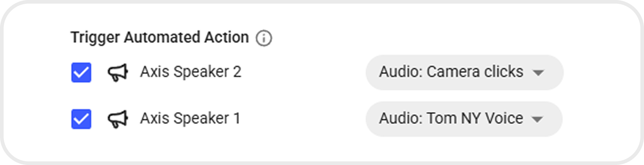Click the "Tom NY Voice" audio text
The image size is (644, 165).
[475, 118]
